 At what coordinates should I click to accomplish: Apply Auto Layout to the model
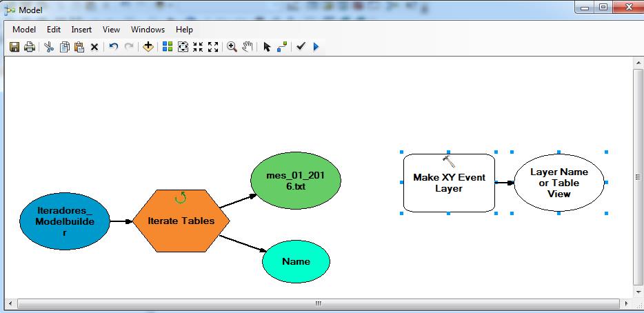[167, 47]
